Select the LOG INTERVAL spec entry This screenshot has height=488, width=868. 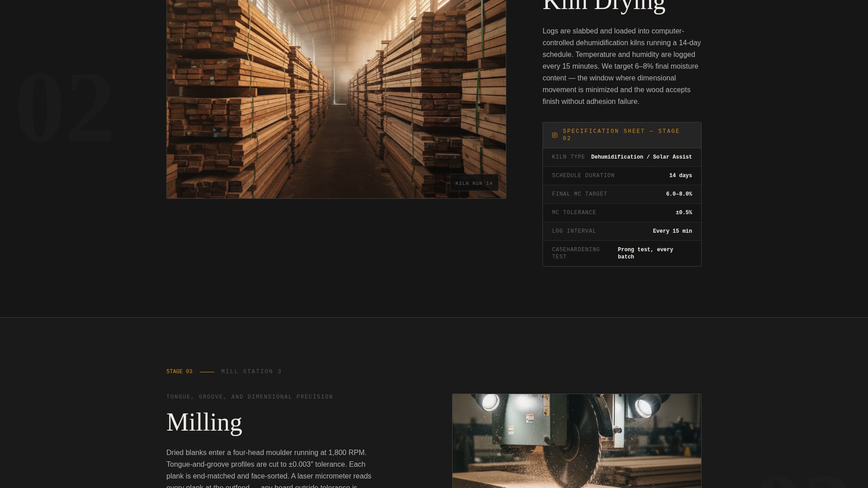[x=574, y=231]
